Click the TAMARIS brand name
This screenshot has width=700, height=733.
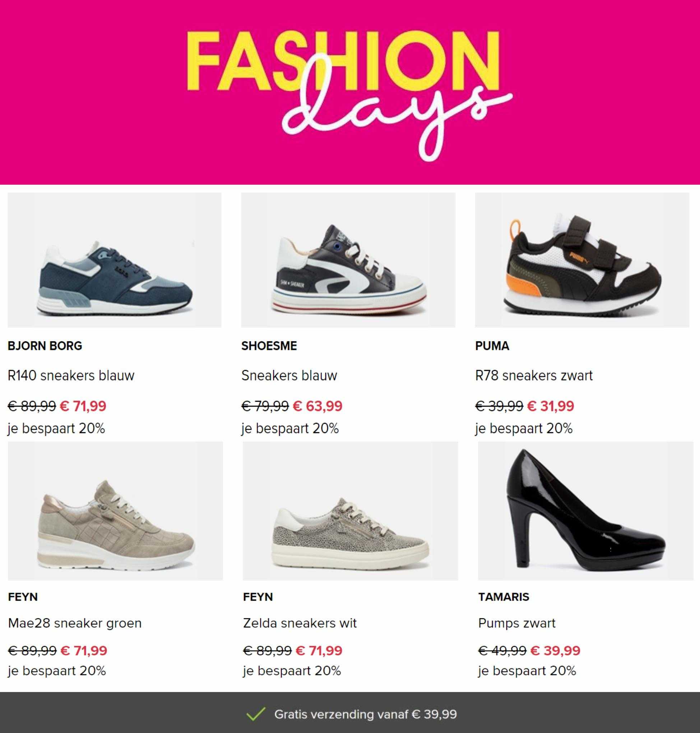coord(504,597)
